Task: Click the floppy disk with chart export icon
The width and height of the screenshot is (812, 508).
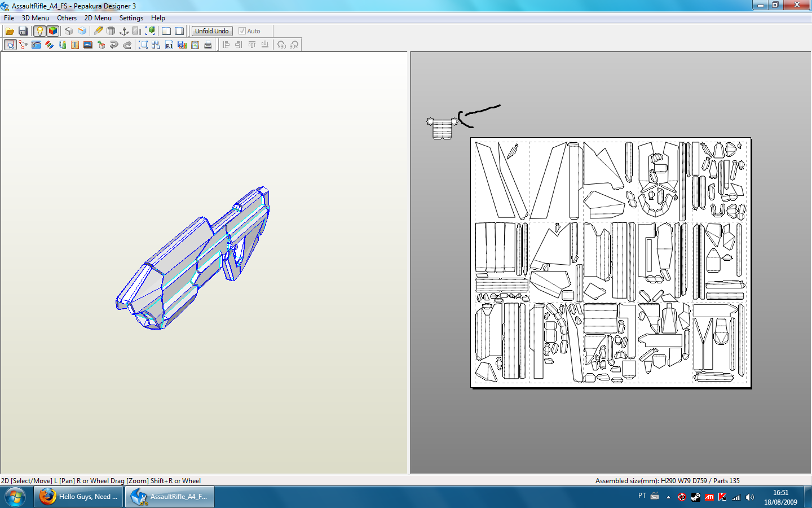Action: click(x=182, y=45)
